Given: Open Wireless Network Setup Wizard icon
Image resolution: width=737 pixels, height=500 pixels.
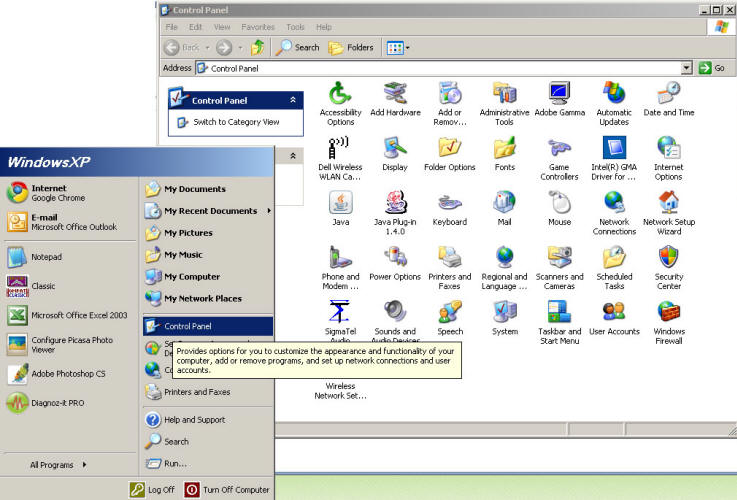Looking at the screenshot, I should click(x=340, y=391).
